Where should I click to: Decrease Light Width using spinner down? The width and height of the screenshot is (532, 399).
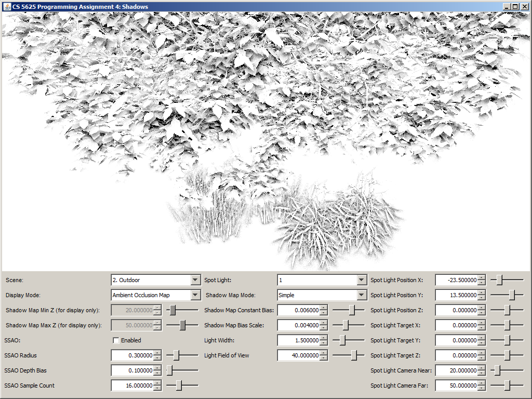(324, 343)
